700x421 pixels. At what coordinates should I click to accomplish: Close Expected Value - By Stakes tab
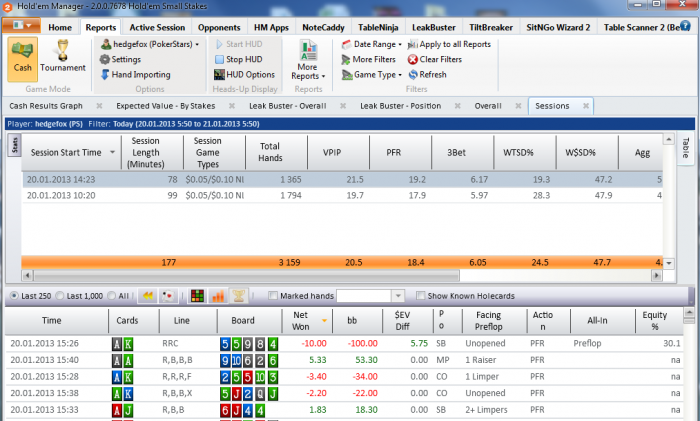(x=232, y=106)
